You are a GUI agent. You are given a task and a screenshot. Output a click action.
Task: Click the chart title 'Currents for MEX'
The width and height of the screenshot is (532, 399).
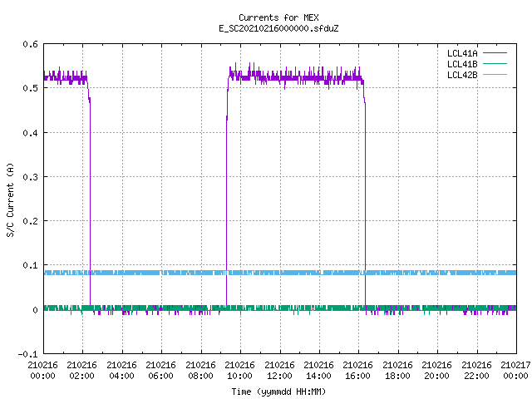click(x=278, y=17)
